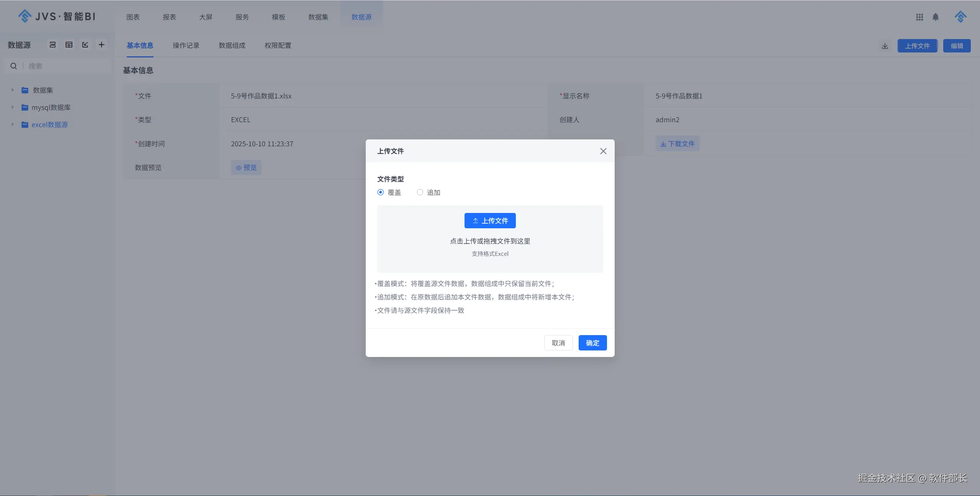
Task: Click the download icon beside 上传文件 button
Action: (x=885, y=46)
